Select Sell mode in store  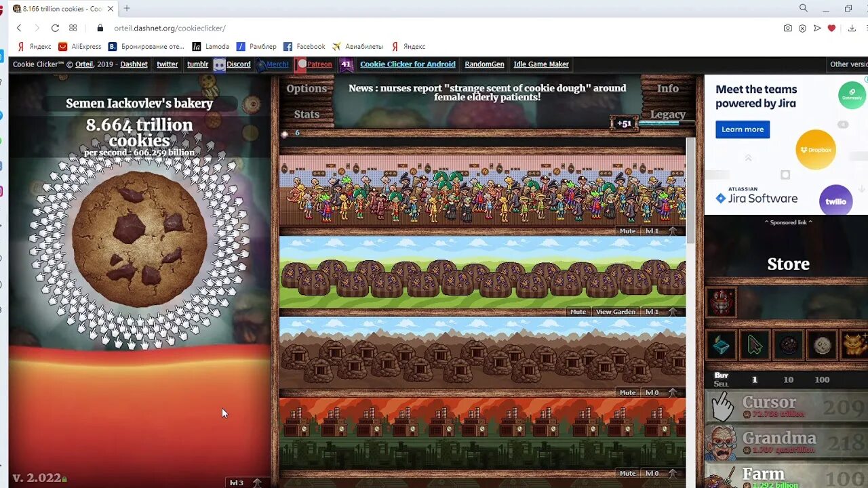point(722,384)
